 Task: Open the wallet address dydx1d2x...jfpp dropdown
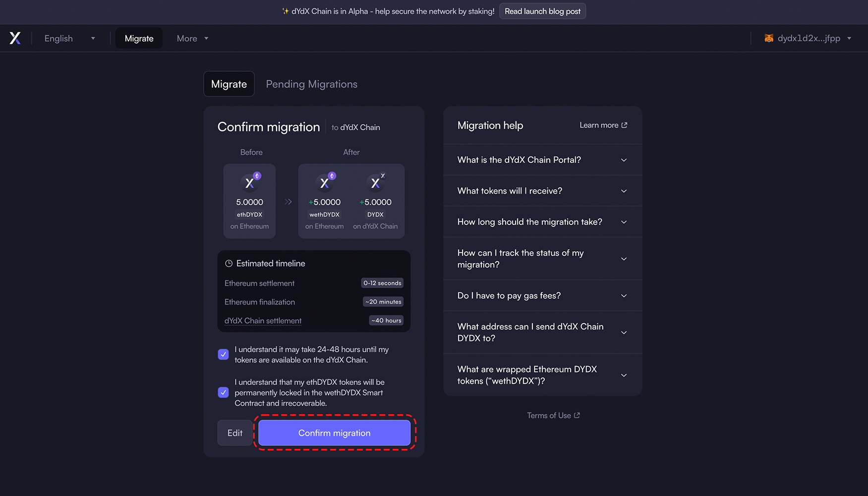[x=808, y=38]
